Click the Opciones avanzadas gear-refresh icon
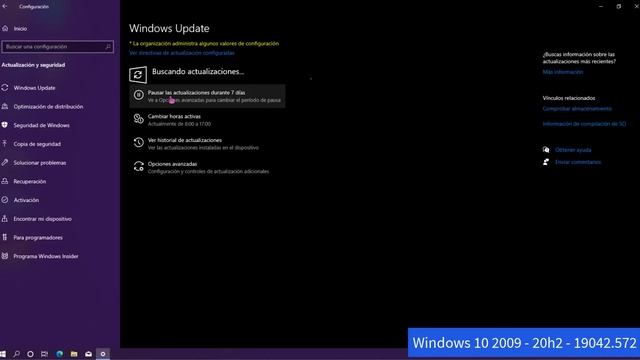Viewport: 640px width, 360px height. click(138, 167)
